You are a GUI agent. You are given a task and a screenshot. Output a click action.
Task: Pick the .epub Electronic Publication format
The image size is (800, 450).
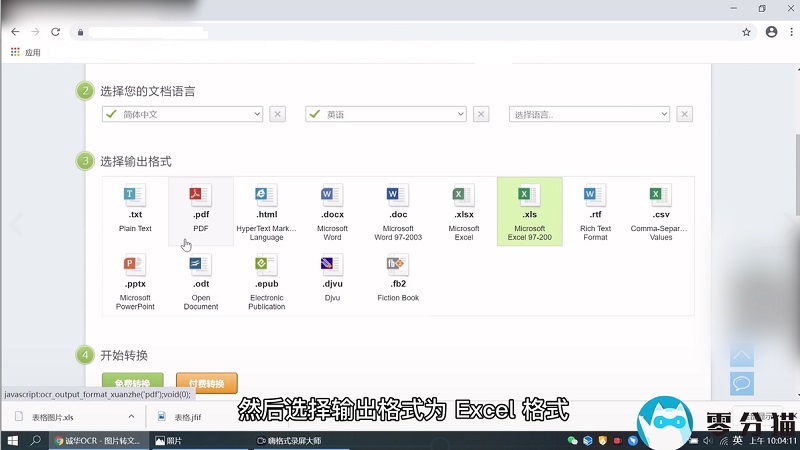click(x=266, y=266)
